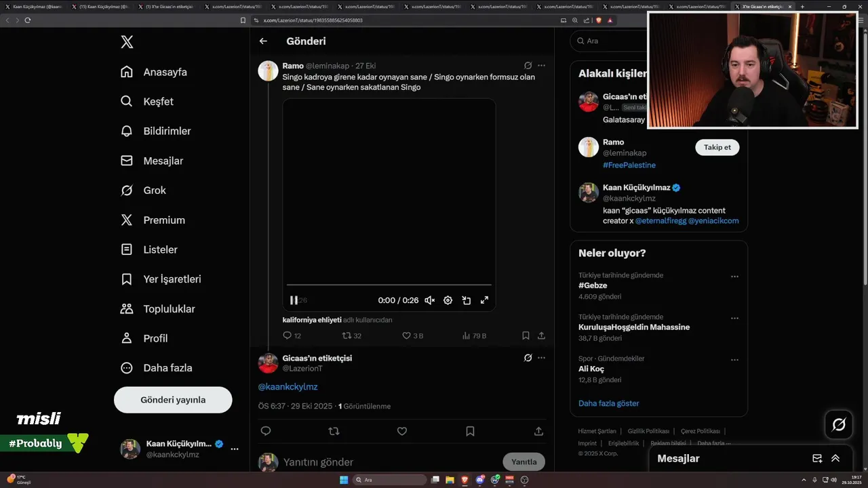
Task: Open kaliforniya ehliyeti source link
Action: tap(312, 320)
